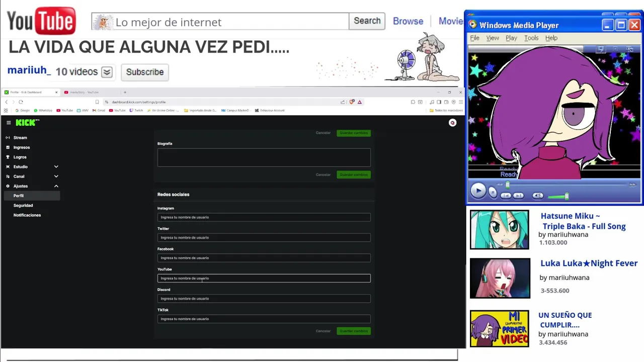The image size is (644, 362).
Task: Click Guardar cambios below the TikTok field
Action: point(354,331)
